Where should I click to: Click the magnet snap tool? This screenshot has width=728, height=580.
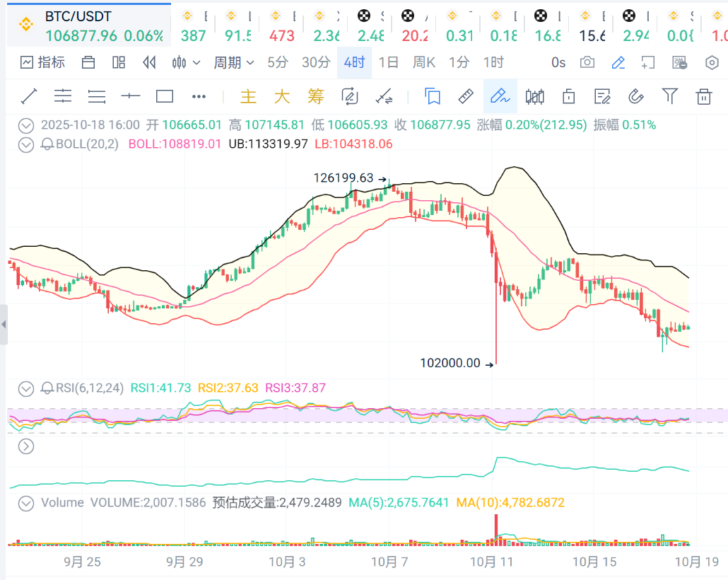[635, 96]
